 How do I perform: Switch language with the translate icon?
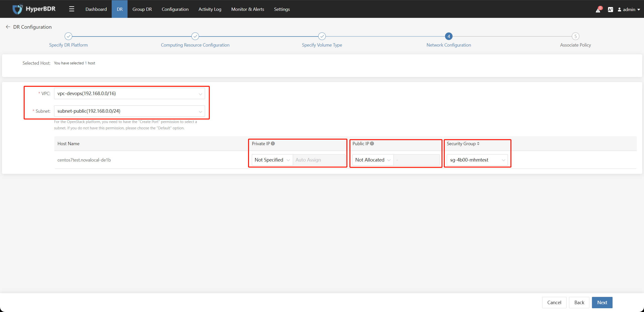(x=610, y=10)
